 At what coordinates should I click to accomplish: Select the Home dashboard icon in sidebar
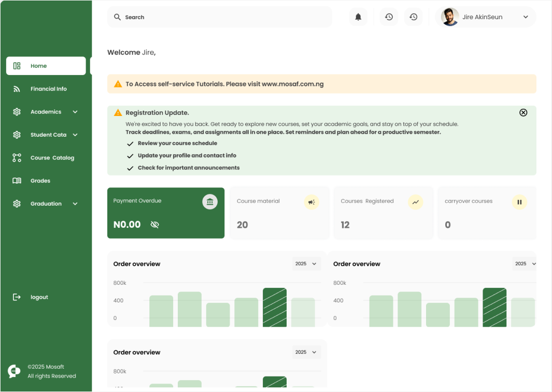click(16, 66)
